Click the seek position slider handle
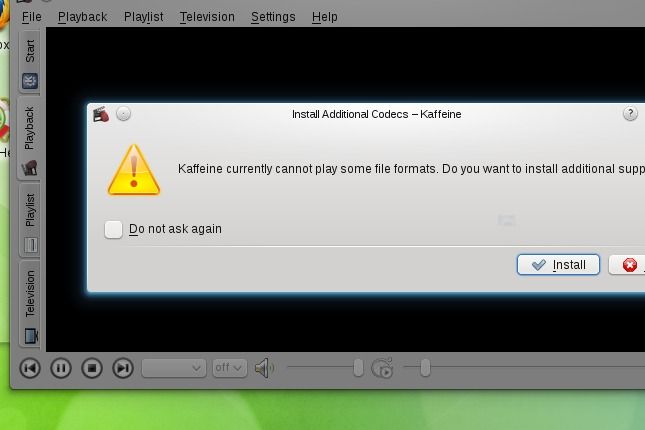Image resolution: width=645 pixels, height=430 pixels. (x=425, y=368)
